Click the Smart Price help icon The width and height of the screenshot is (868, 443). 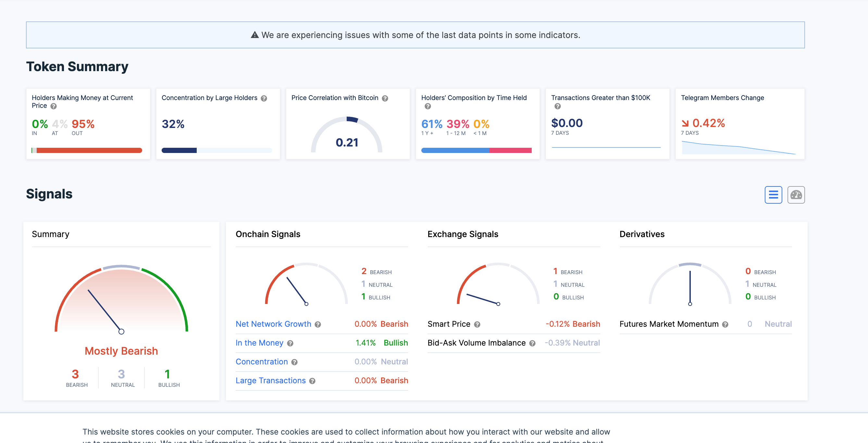[x=477, y=324]
